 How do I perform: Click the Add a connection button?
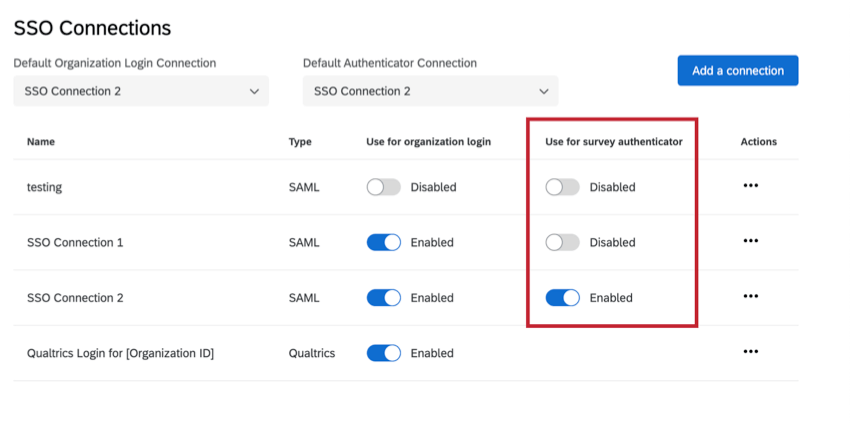coord(737,71)
